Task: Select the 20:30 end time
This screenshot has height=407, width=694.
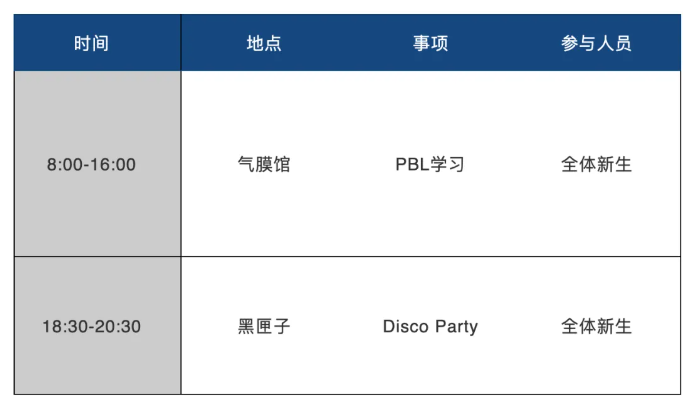Action: [118, 327]
